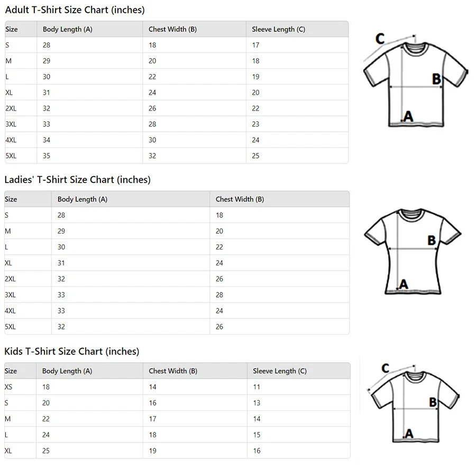Click the C label on Adult shirt diagram
Viewport: 476px width, 469px height.
[380, 39]
